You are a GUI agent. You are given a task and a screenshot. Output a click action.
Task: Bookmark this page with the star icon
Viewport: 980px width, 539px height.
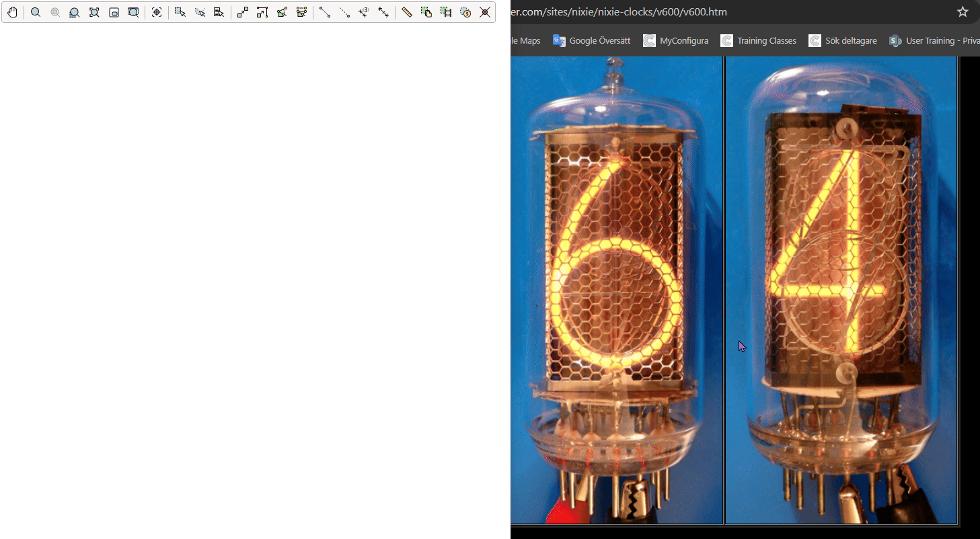click(x=963, y=12)
